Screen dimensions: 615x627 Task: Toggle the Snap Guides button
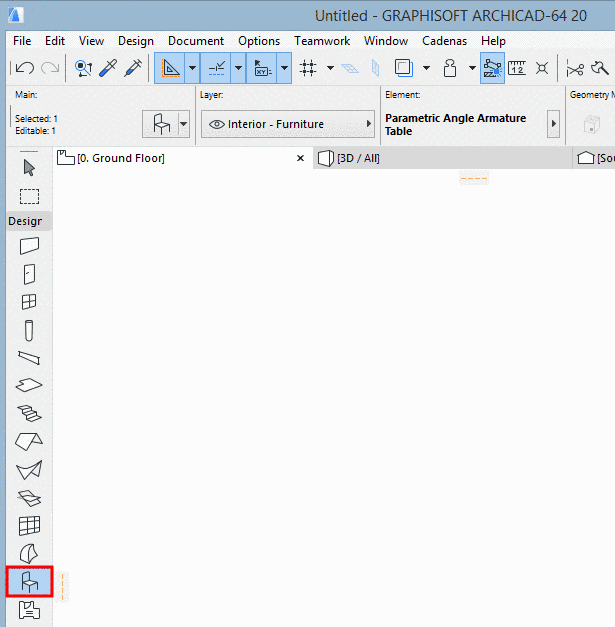[216, 68]
